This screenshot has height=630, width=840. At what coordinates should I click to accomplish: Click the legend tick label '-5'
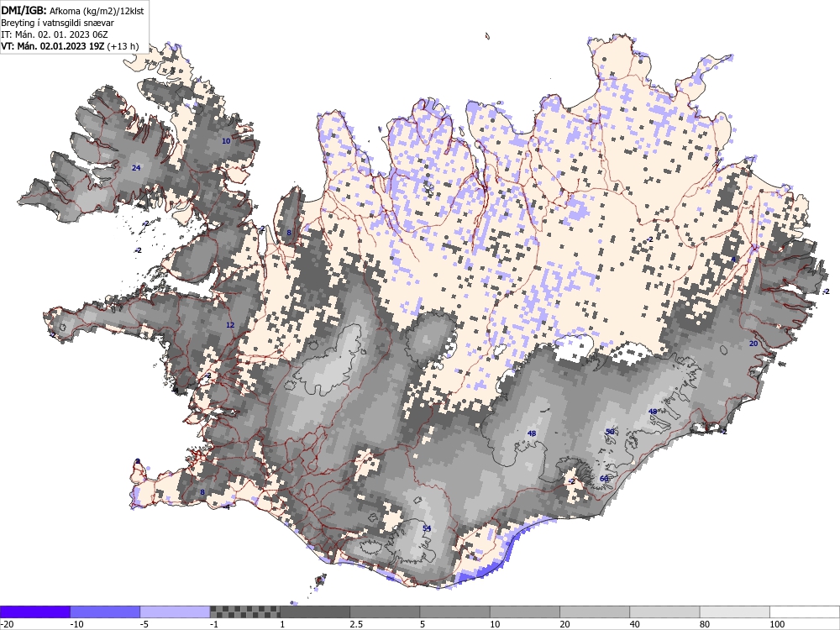click(144, 624)
